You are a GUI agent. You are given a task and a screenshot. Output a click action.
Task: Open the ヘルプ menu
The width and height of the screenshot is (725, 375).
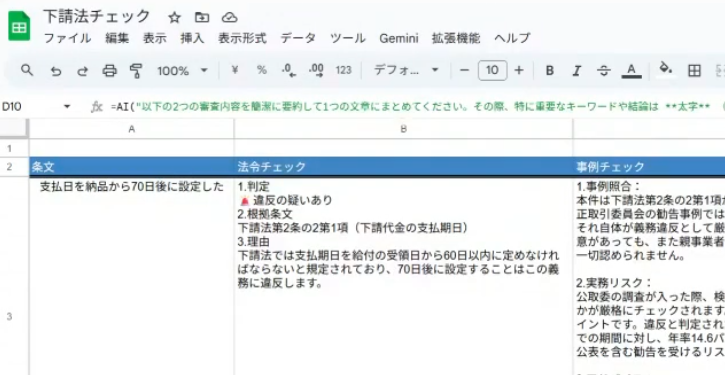click(512, 38)
